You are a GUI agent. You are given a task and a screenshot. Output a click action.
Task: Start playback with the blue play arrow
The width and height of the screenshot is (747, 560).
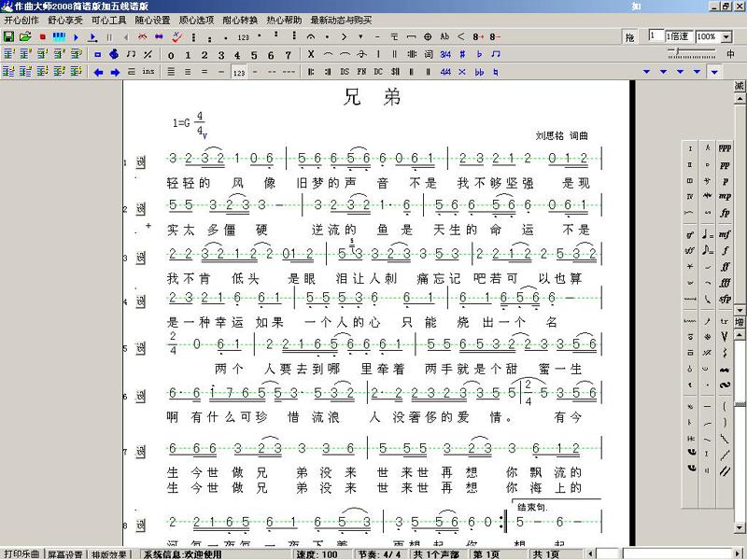[76, 36]
